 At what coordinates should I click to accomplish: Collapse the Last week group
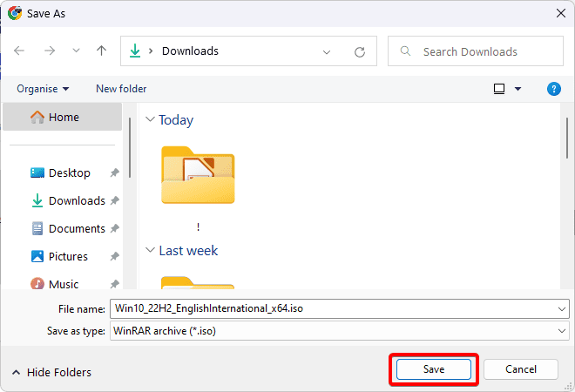pyautogui.click(x=150, y=250)
